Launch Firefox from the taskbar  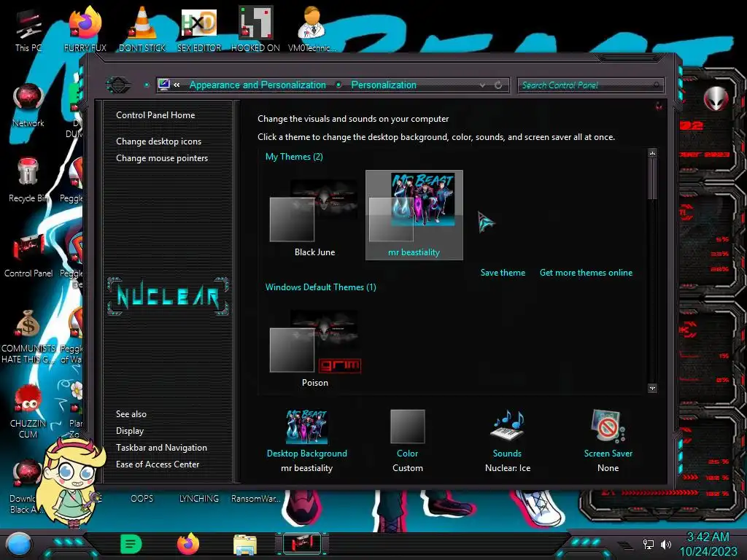coord(188,544)
